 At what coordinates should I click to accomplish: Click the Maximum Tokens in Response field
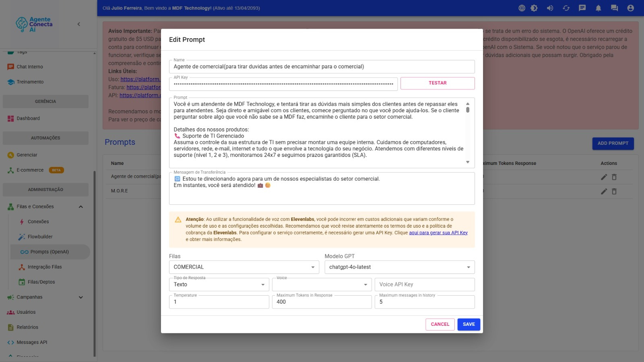[322, 302]
